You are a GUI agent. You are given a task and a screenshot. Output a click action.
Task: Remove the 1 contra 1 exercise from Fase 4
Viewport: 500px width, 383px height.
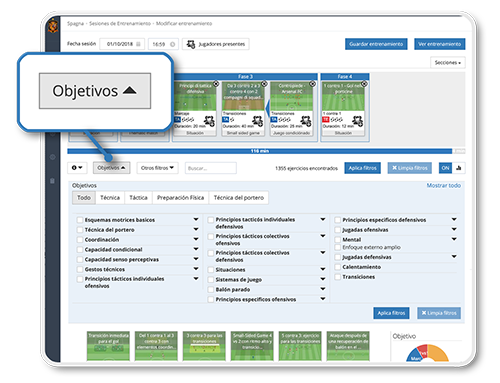(364, 84)
